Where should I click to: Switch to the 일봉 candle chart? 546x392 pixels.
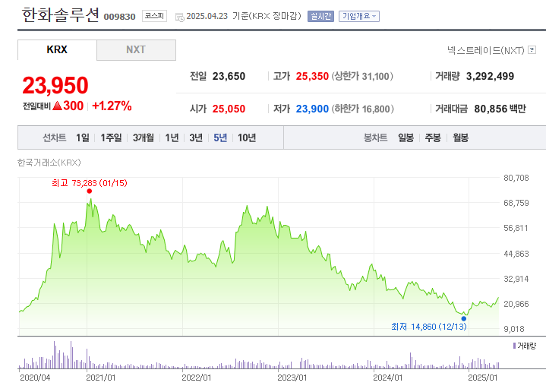click(x=406, y=138)
